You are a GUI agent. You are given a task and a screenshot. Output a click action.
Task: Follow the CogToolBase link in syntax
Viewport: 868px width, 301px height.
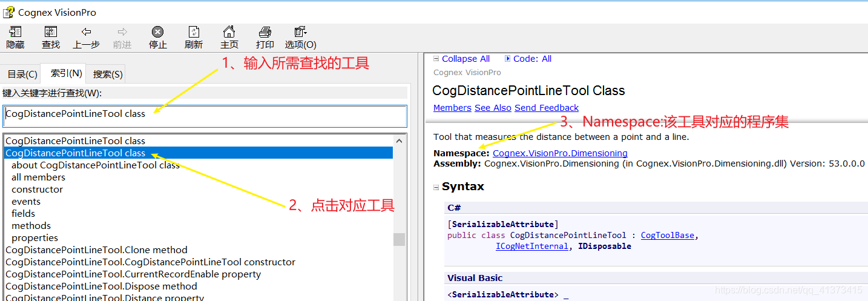[667, 236]
